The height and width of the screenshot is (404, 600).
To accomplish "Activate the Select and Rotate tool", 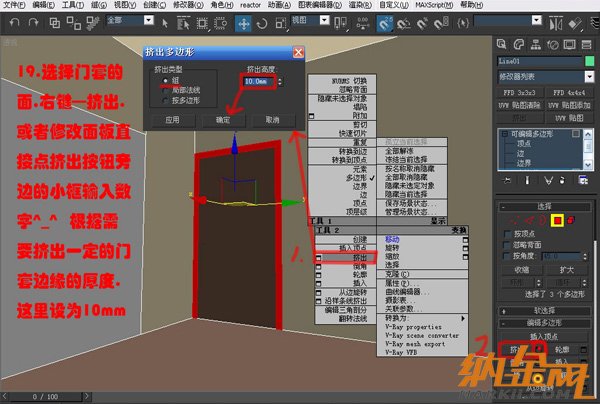I will tap(262, 24).
